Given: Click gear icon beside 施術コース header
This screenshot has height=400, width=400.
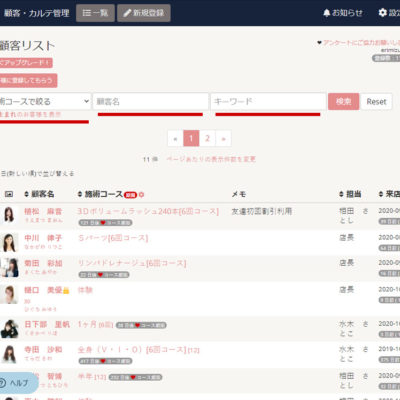Looking at the screenshot, I should click(x=141, y=195).
